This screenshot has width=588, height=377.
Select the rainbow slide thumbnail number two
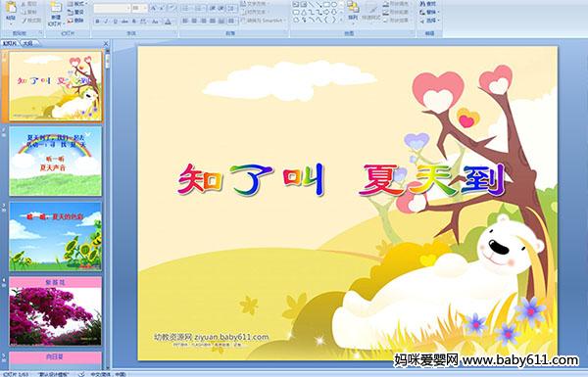56,162
